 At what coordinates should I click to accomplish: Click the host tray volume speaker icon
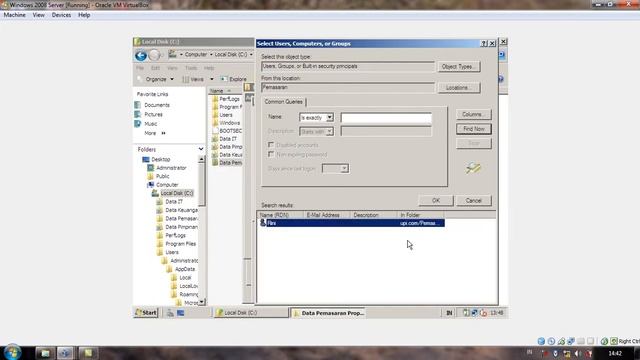[x=578, y=353]
